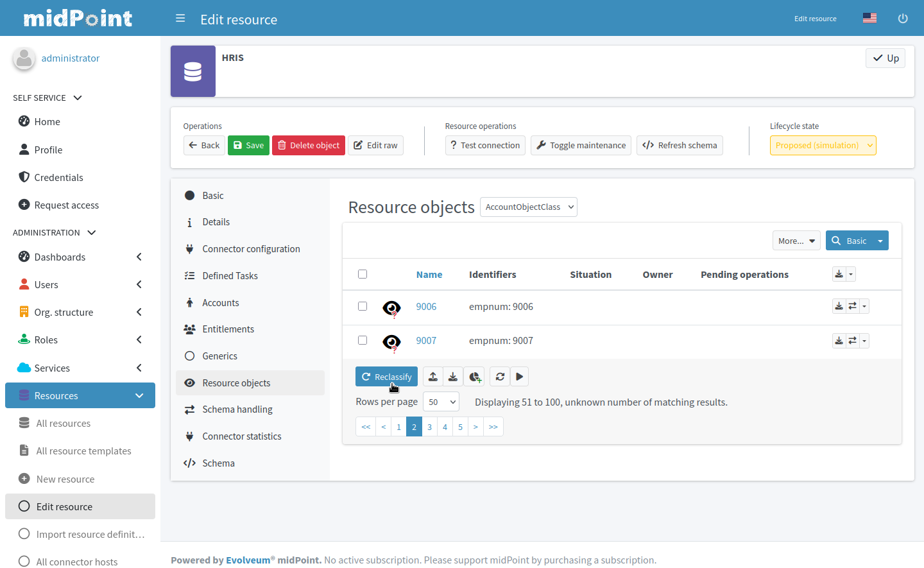Open the 9006 account link

point(426,307)
